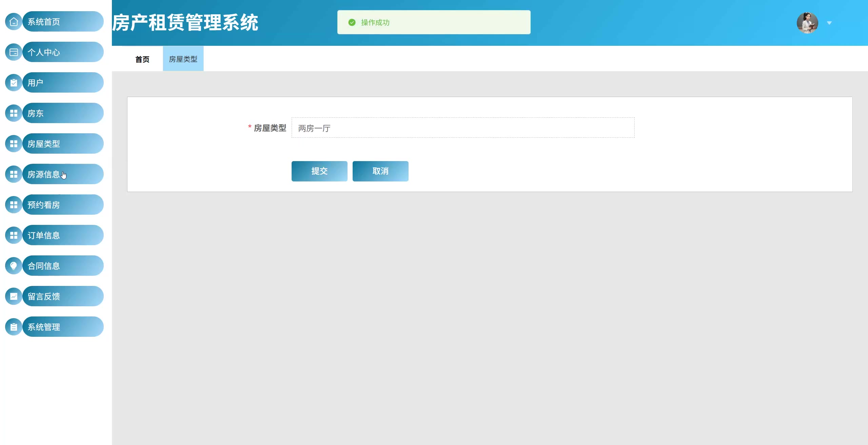
Task: Click the lightbulb icon beside 合同信息
Action: click(x=14, y=266)
